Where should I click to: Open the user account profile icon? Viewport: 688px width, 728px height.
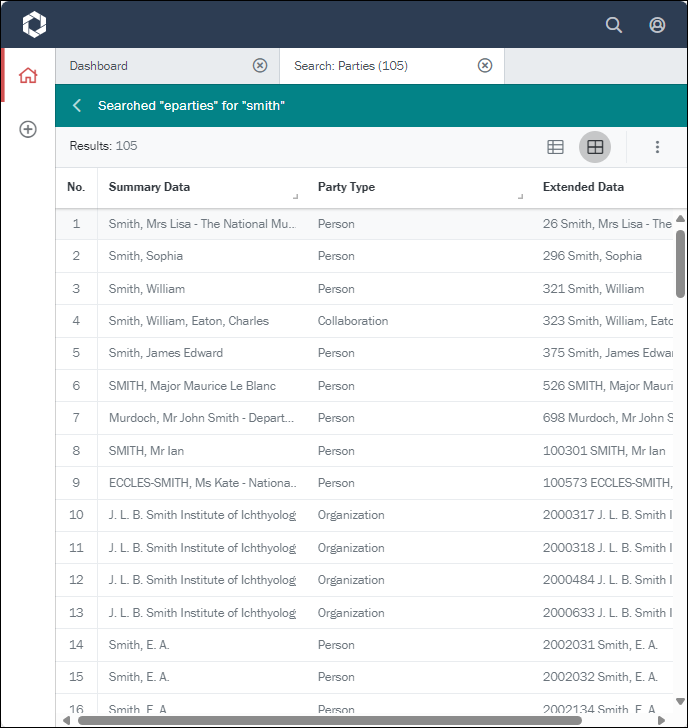(x=657, y=25)
